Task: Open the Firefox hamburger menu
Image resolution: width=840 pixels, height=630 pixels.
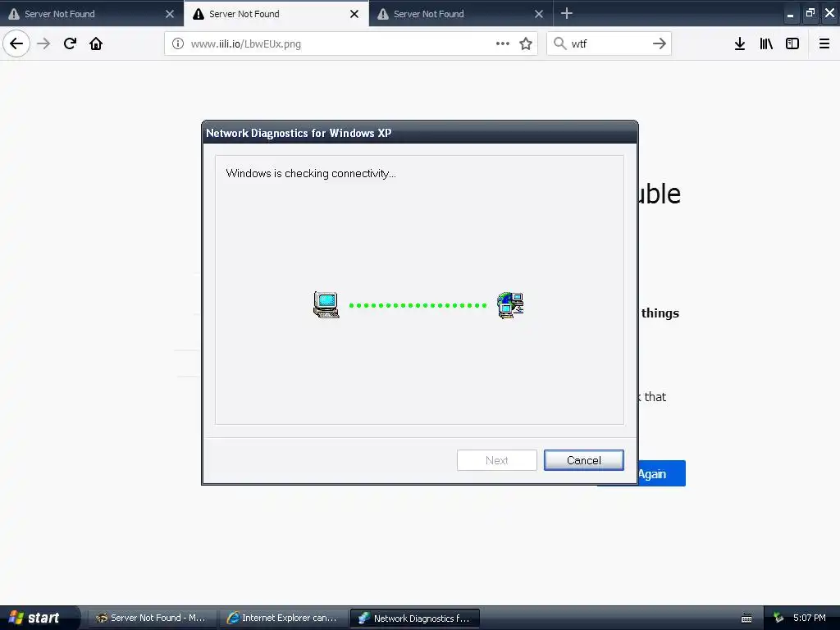Action: [824, 43]
